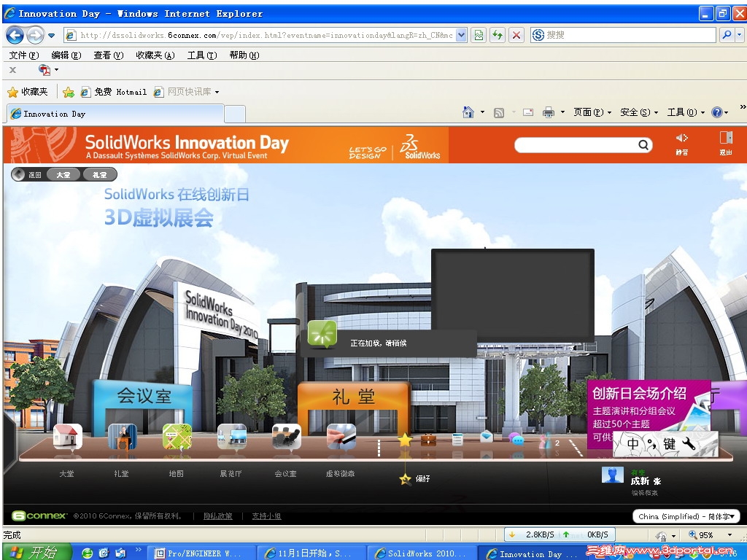
Task: Toggle the 键 soft keyboard on IME bar
Action: point(670,444)
